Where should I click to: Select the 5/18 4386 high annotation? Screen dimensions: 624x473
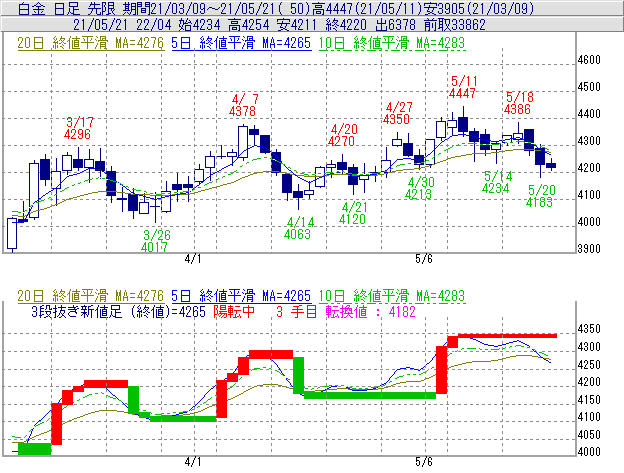pyautogui.click(x=518, y=103)
